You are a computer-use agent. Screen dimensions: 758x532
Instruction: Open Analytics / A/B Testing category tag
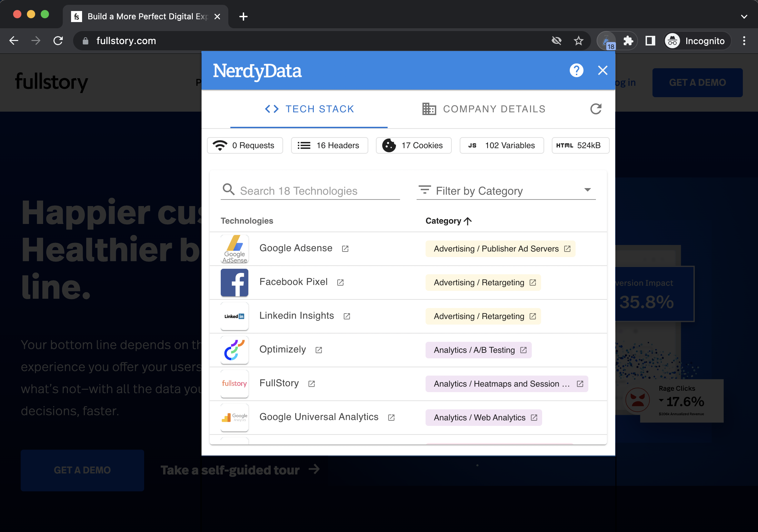[478, 350]
